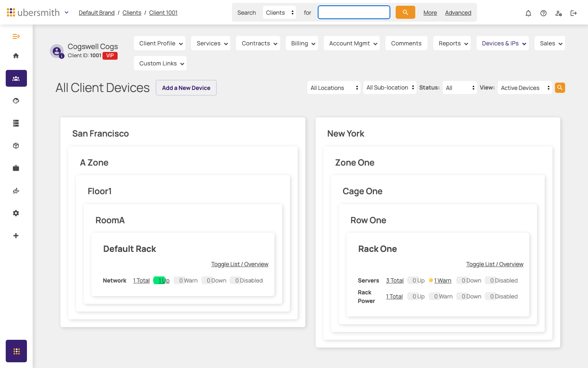Image resolution: width=588 pixels, height=368 pixels.
Task: Click the plus sidebar icon
Action: (x=16, y=236)
